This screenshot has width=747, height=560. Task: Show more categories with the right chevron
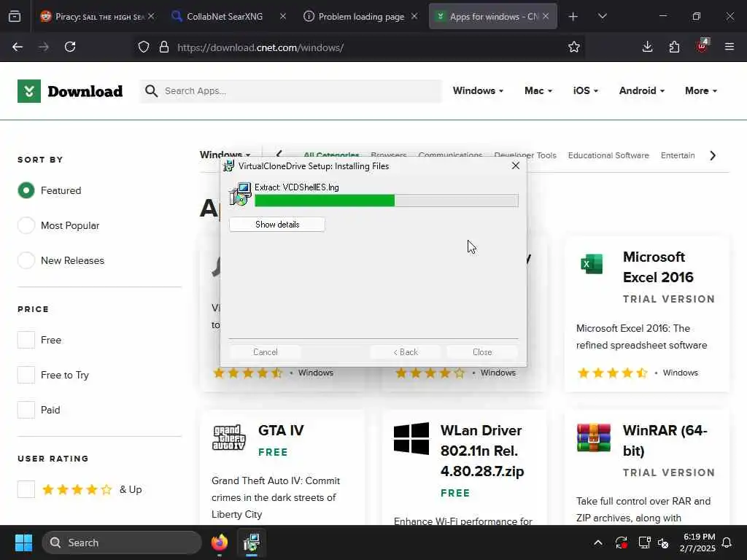click(x=713, y=155)
